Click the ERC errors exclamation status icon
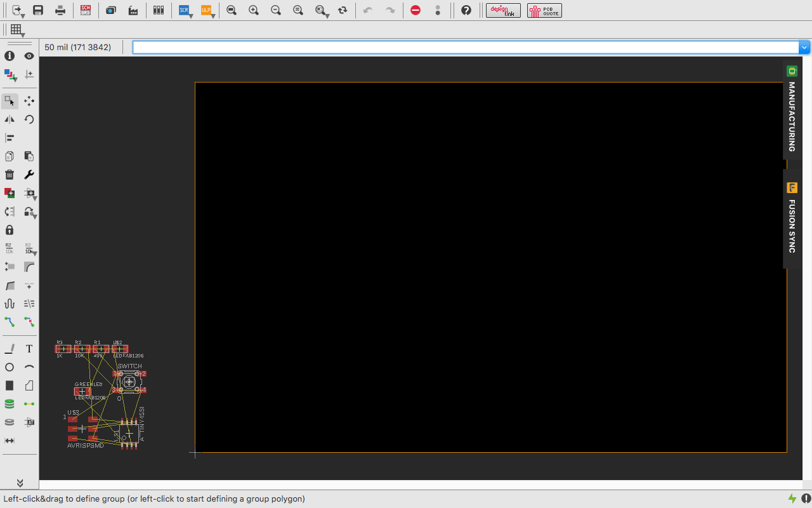The image size is (812, 508). pos(806,498)
